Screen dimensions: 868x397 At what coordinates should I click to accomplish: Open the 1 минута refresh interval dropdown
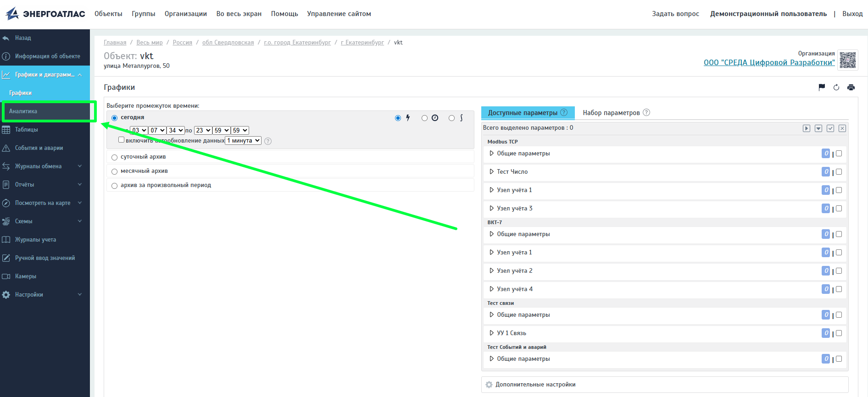pos(243,141)
